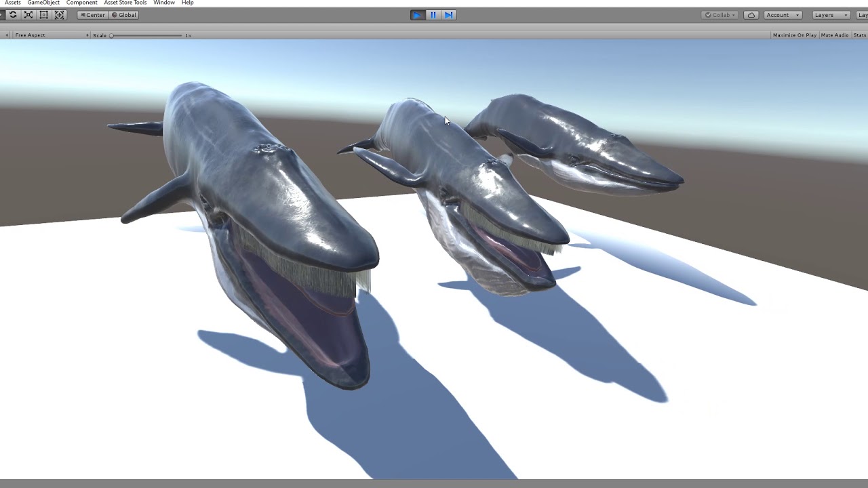Open the Collab dropdown
The width and height of the screenshot is (868, 488).
tap(719, 15)
